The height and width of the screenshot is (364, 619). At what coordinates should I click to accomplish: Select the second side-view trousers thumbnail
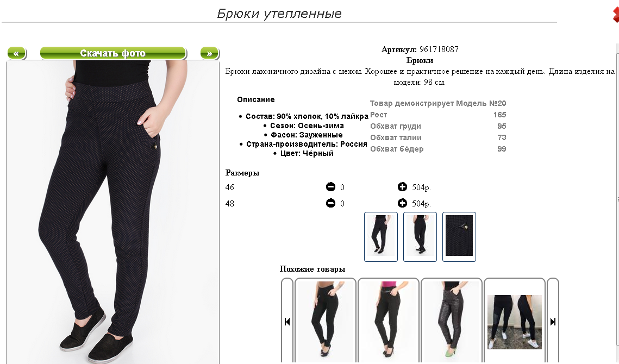420,236
